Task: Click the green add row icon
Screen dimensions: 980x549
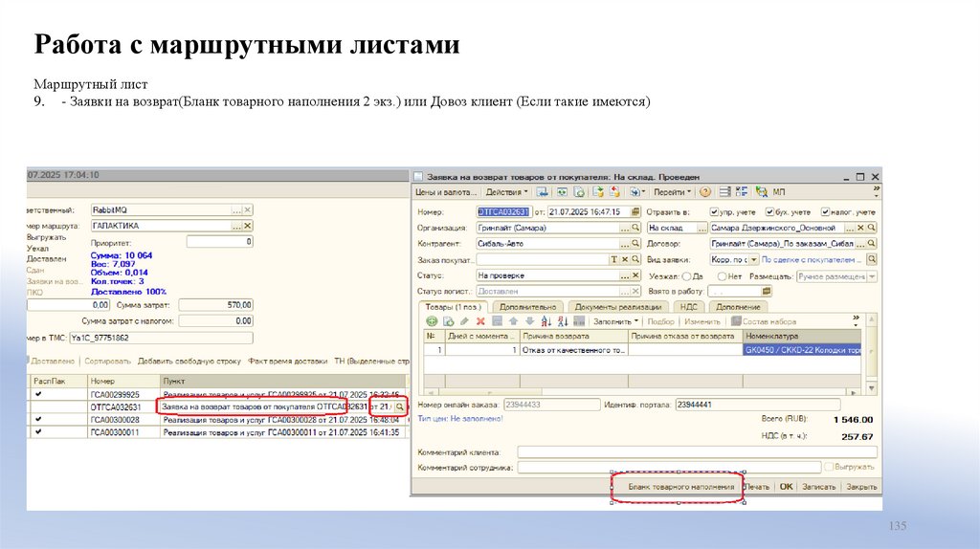Action: click(x=432, y=321)
